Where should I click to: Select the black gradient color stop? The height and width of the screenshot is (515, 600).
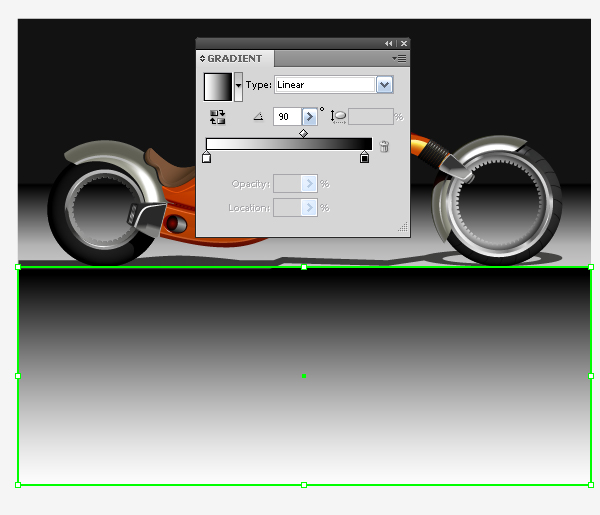pyautogui.click(x=365, y=157)
